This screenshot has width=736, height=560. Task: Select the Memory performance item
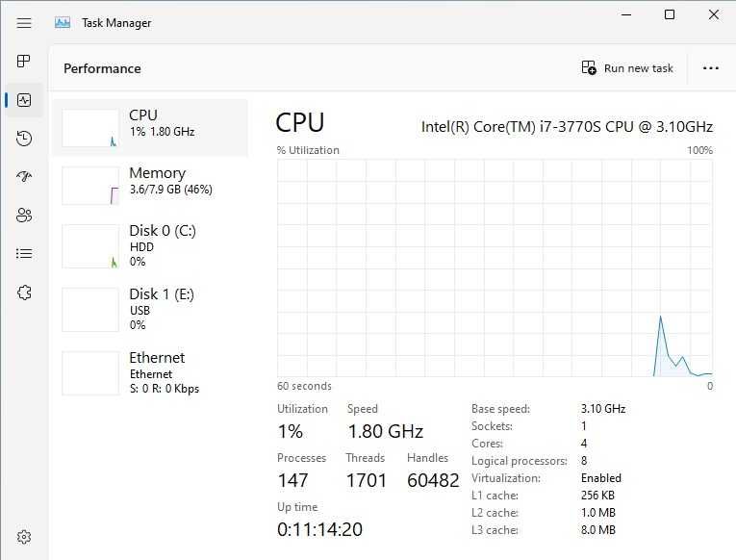pyautogui.click(x=150, y=185)
